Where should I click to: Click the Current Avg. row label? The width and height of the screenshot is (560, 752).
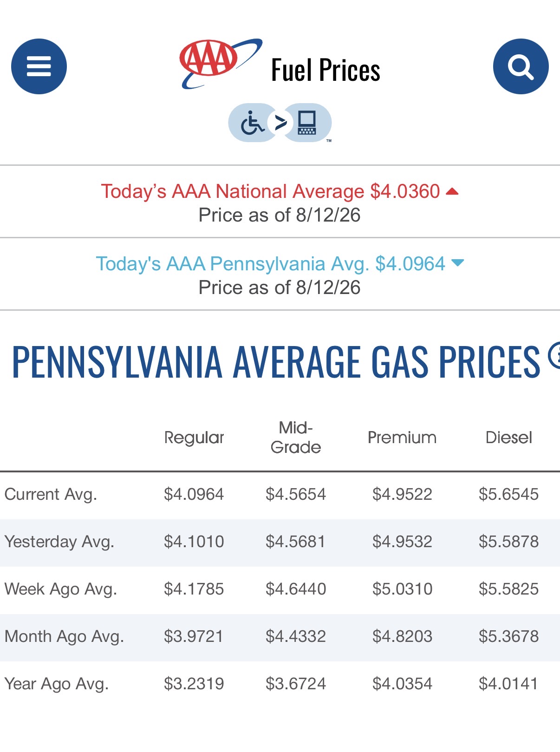coord(51,494)
